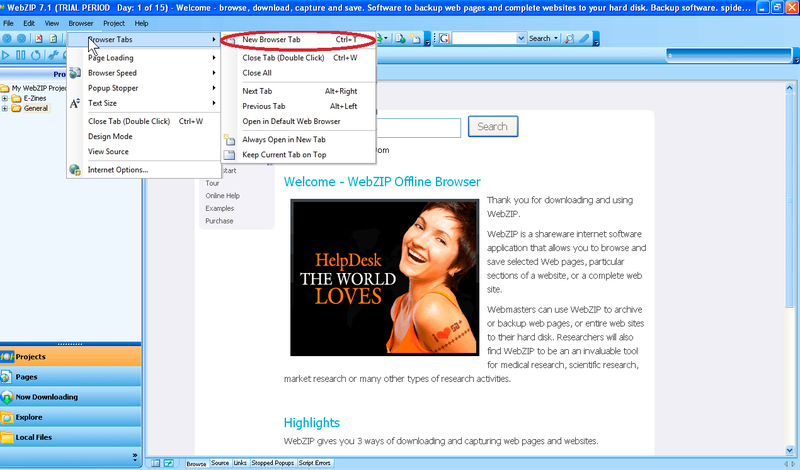Click the split panel layout icon in status bar
800x470 pixels.
pyautogui.click(x=156, y=463)
